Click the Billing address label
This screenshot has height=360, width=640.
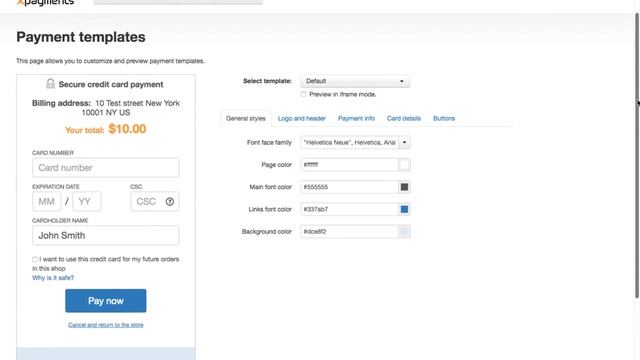(61, 103)
